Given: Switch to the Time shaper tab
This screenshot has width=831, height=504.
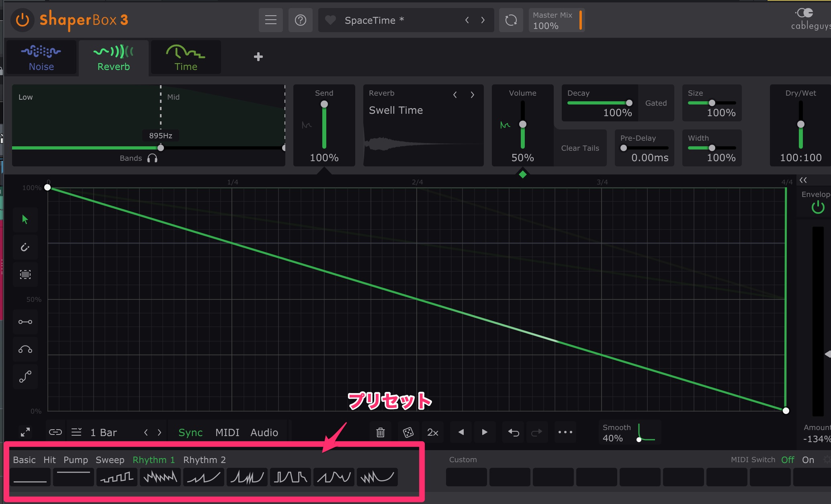Looking at the screenshot, I should tap(186, 57).
